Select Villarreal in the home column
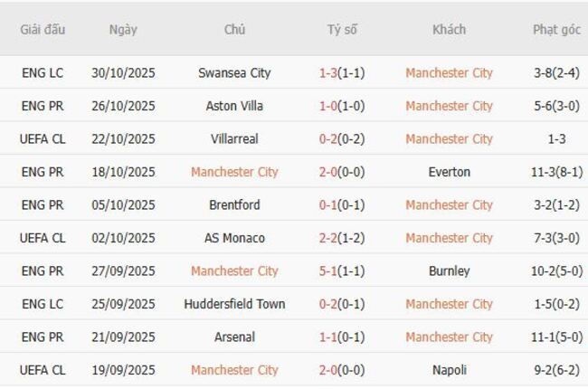Screen dimensions: 588x389 (x=234, y=138)
